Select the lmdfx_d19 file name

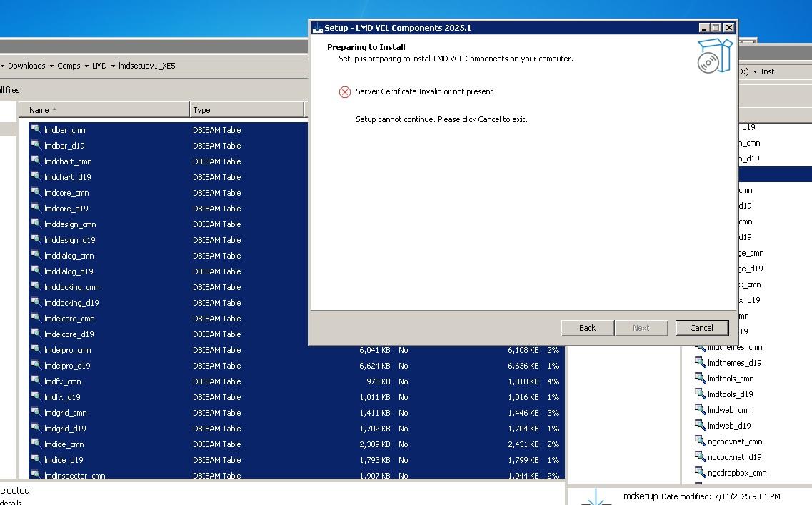tap(62, 397)
